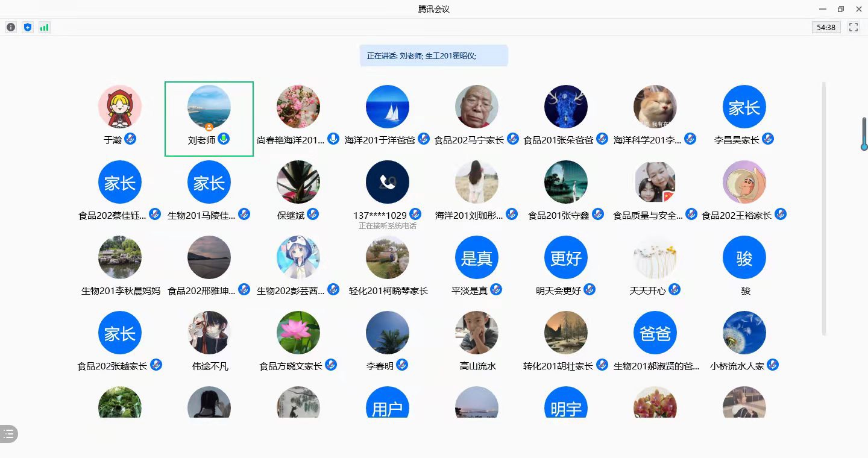Select the 李昌昊家长 avatar
The image size is (868, 458).
tap(744, 107)
